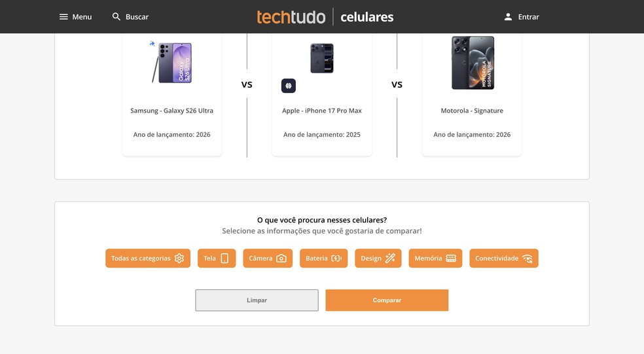Go to the techtudo home logo

click(x=291, y=17)
